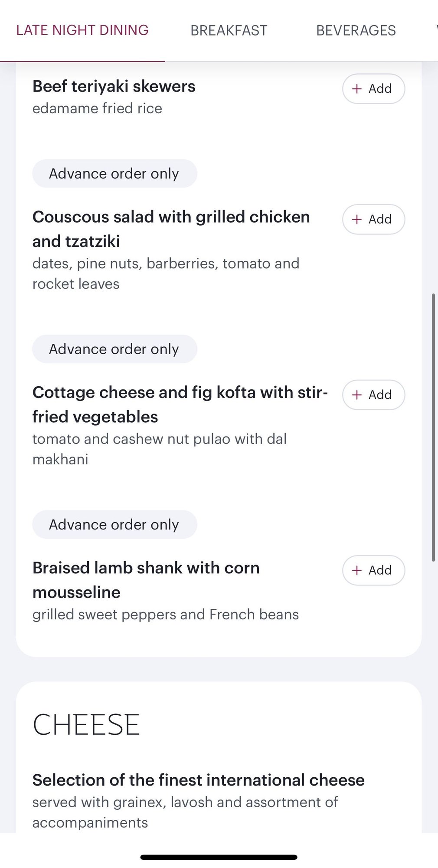Open Beef teriyaki skewers item title
The height and width of the screenshot is (868, 438).
(x=114, y=86)
